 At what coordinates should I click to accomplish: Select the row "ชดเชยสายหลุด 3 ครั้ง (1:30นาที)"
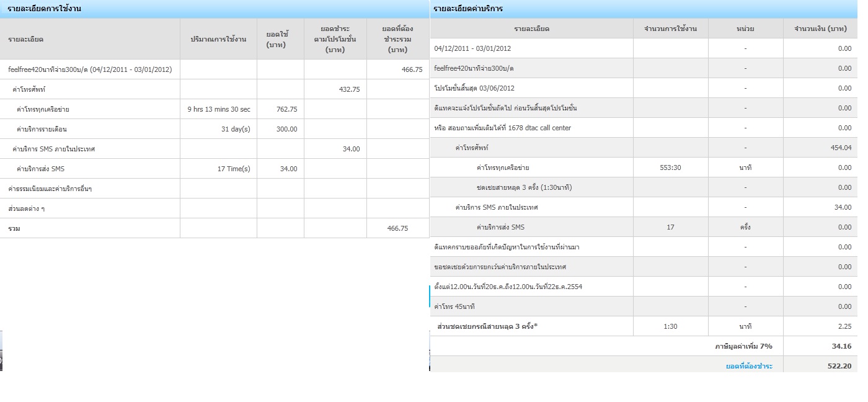644,187
